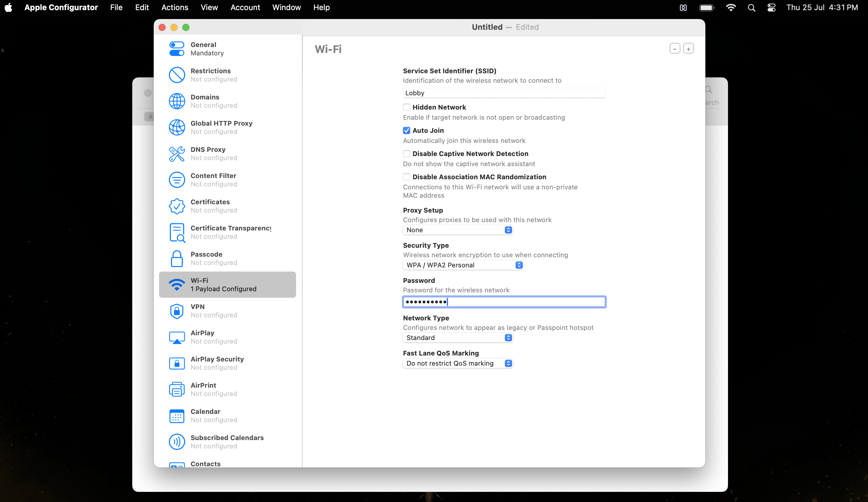Select the Passcode lock icon
The height and width of the screenshot is (502, 868).
(x=177, y=258)
